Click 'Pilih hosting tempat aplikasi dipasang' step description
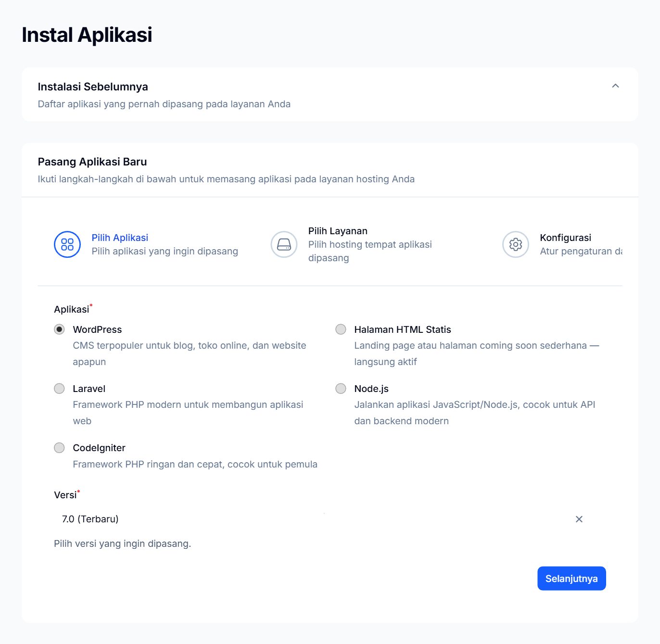Image resolution: width=660 pixels, height=644 pixels. (370, 251)
